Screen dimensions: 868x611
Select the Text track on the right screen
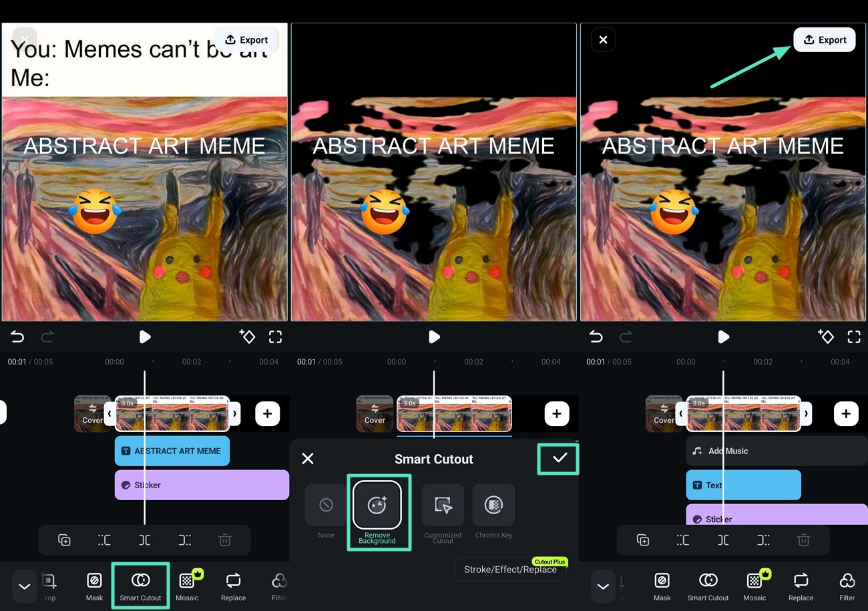(x=744, y=485)
